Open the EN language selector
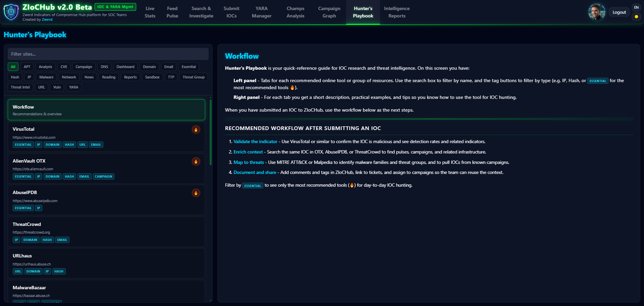The width and height of the screenshot is (644, 306). tap(636, 7)
